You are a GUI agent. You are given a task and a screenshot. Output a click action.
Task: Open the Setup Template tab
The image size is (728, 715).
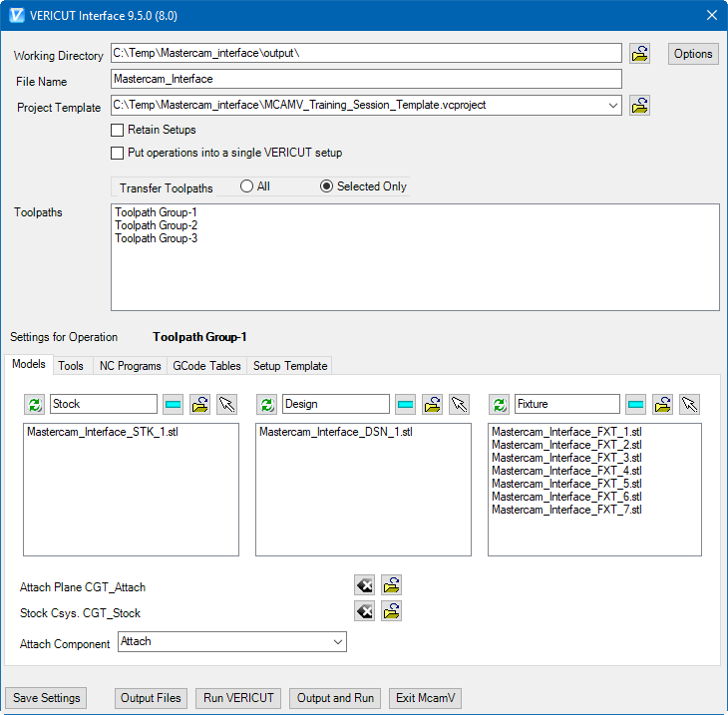(x=290, y=366)
